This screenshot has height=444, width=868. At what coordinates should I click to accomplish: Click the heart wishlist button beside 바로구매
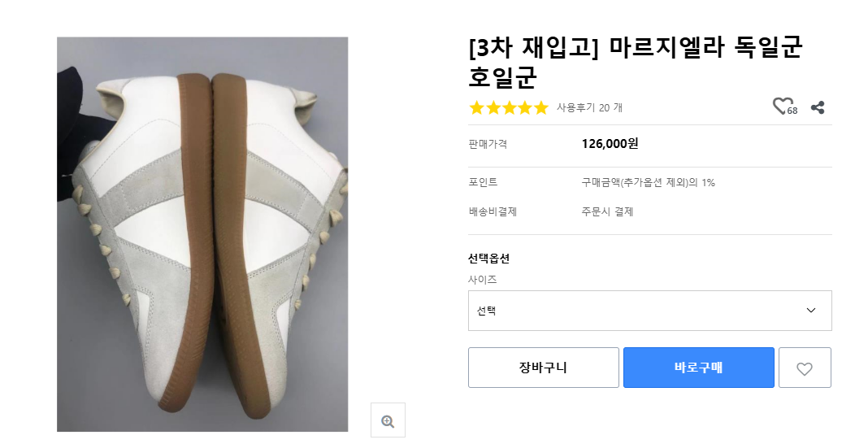805,368
